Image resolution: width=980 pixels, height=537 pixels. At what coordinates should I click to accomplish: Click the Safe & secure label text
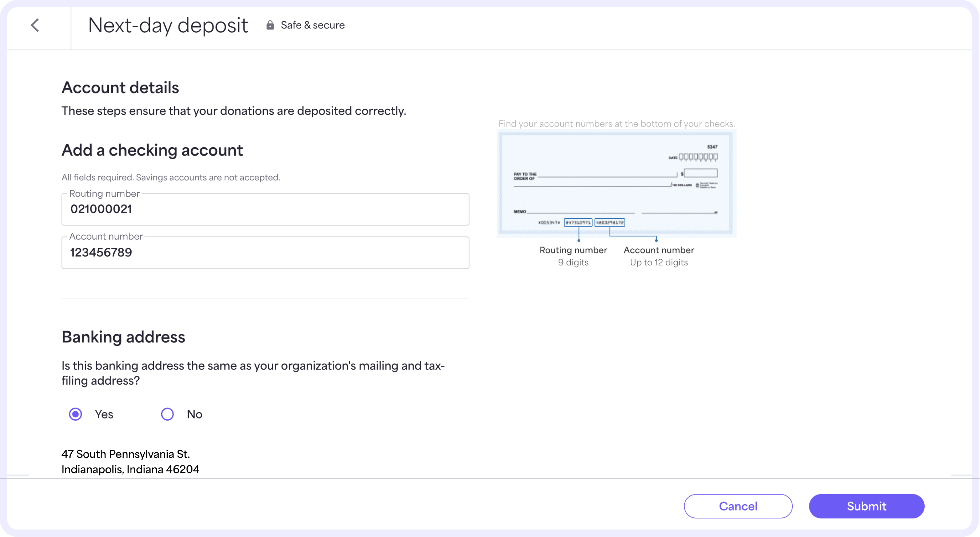pyautogui.click(x=312, y=25)
